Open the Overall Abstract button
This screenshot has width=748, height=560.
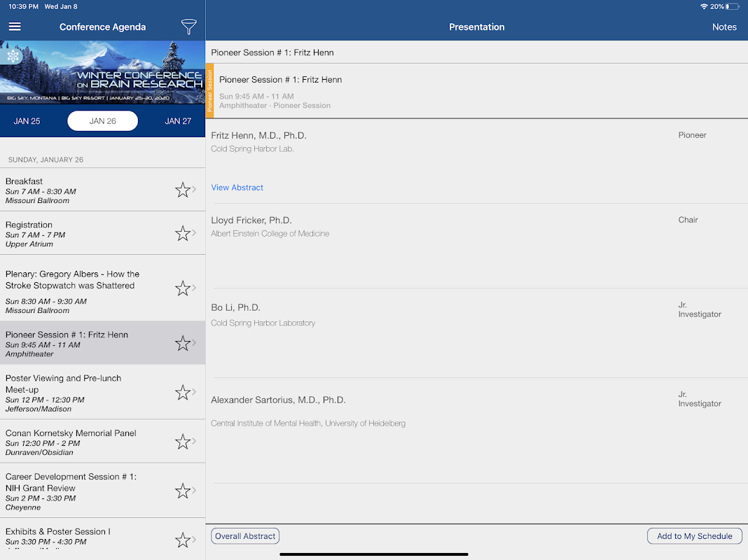pos(245,536)
